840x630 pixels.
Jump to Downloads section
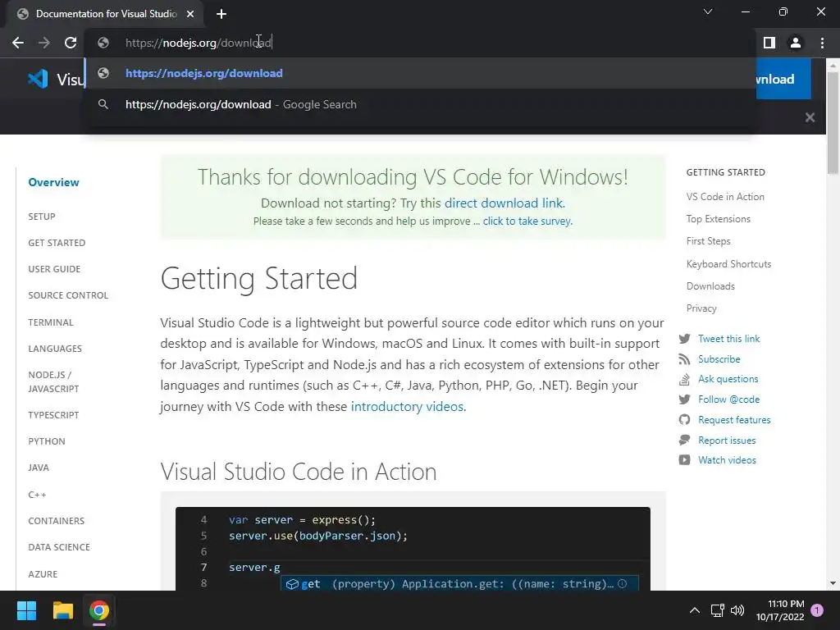point(710,286)
